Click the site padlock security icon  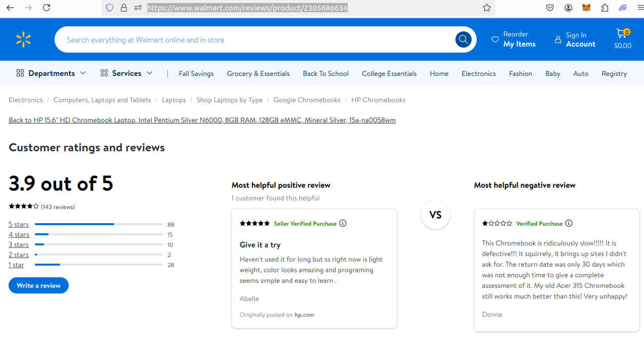click(x=124, y=8)
